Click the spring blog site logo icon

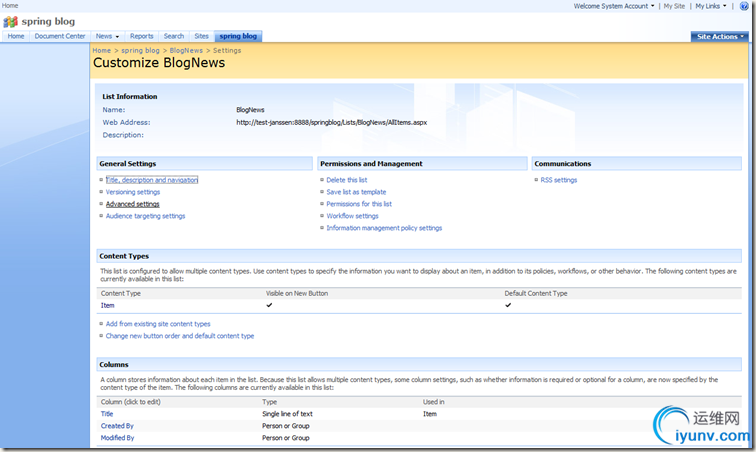(10, 22)
